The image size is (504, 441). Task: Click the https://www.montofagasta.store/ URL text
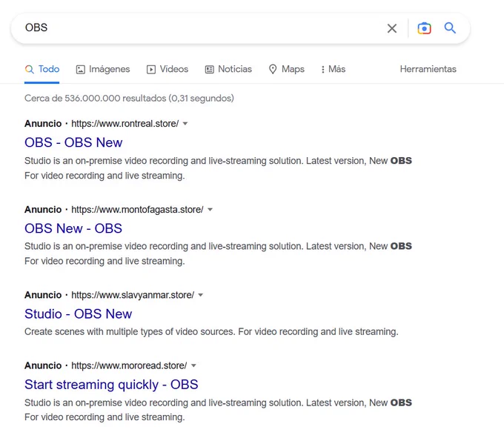[137, 210]
